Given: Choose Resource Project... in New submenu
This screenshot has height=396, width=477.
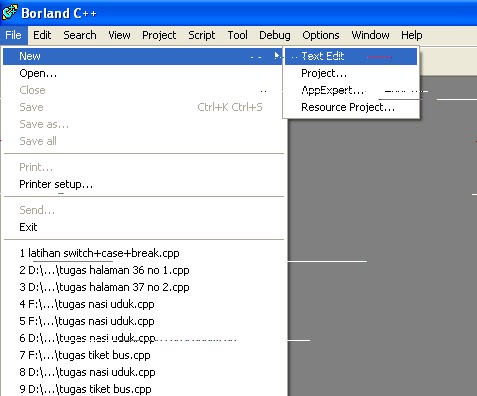Looking at the screenshot, I should coord(351,107).
